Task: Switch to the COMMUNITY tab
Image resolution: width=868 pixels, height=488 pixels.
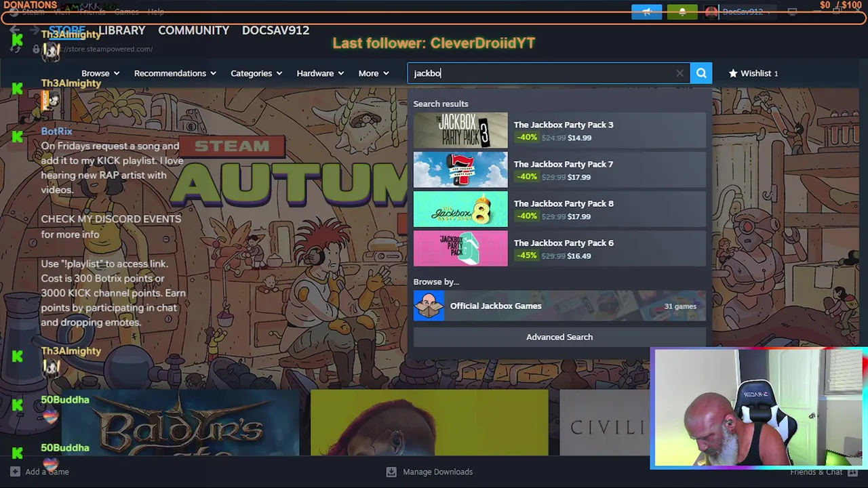Action: 193,30
